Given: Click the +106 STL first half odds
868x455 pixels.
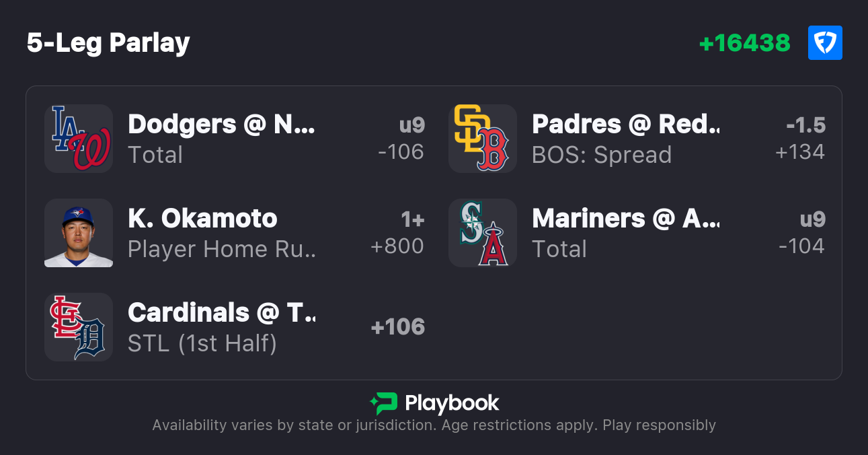Looking at the screenshot, I should pos(398,327).
